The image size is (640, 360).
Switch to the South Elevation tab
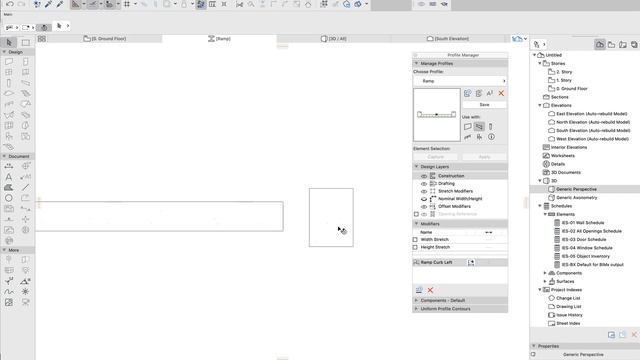coord(448,39)
